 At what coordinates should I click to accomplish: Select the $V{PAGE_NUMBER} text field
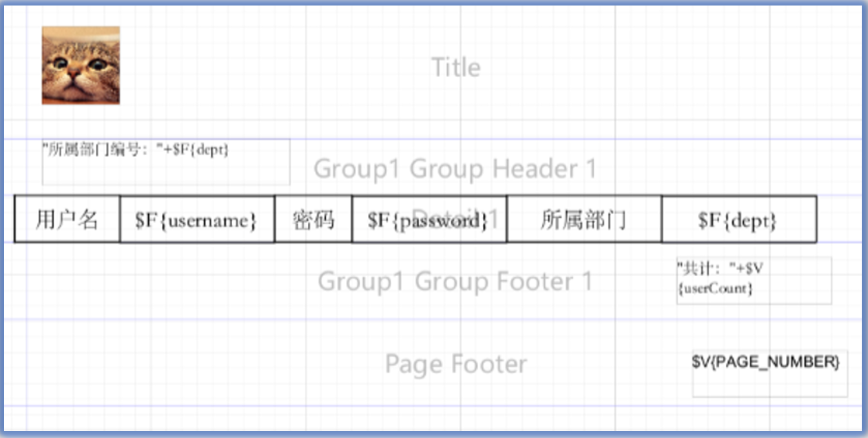point(769,373)
